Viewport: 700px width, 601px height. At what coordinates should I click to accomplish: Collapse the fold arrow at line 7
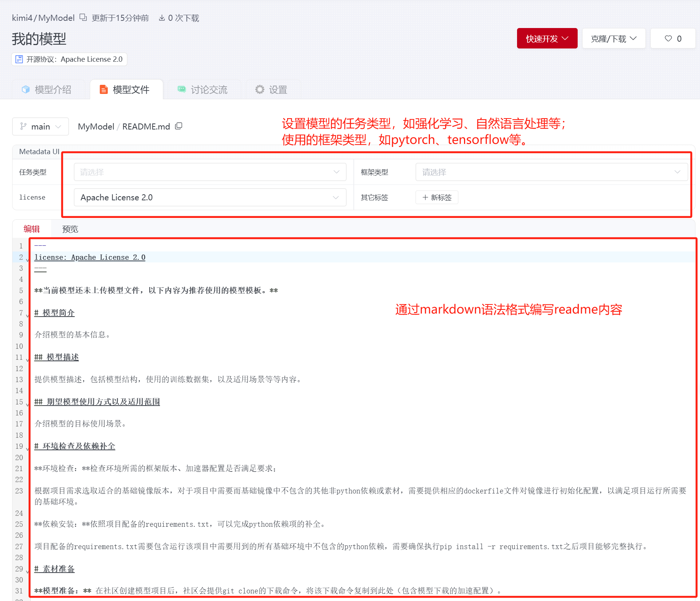pos(27,315)
